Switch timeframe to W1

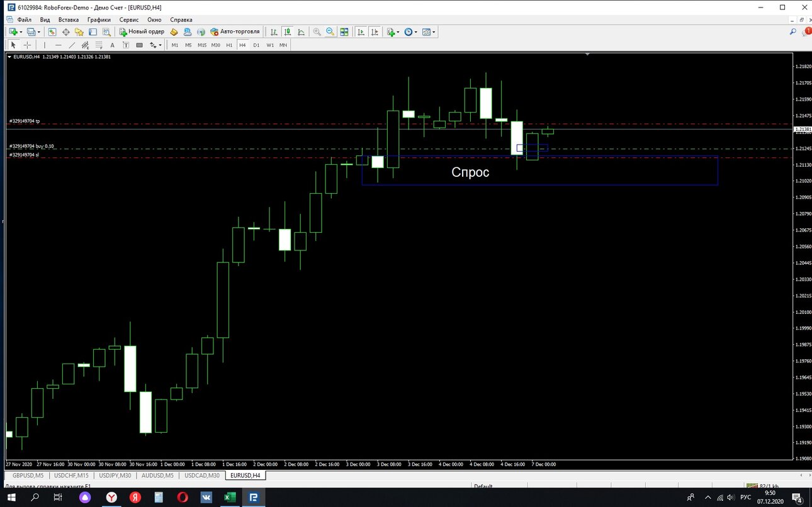[270, 45]
